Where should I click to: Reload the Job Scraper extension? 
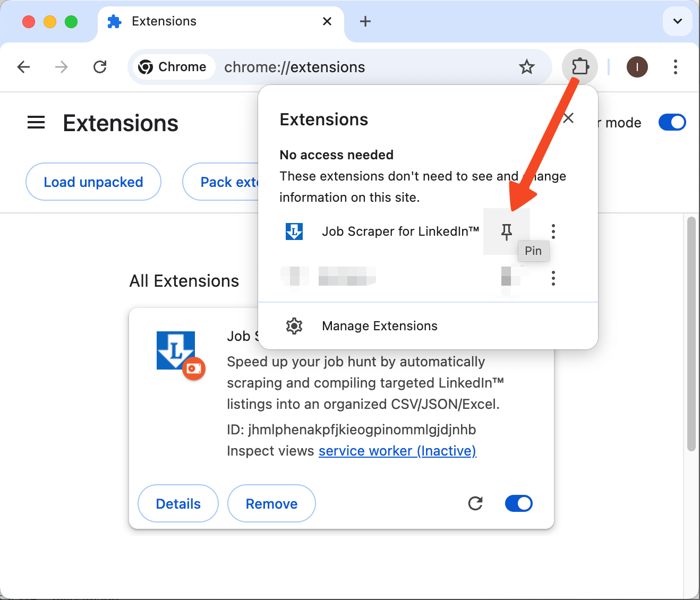pos(475,503)
